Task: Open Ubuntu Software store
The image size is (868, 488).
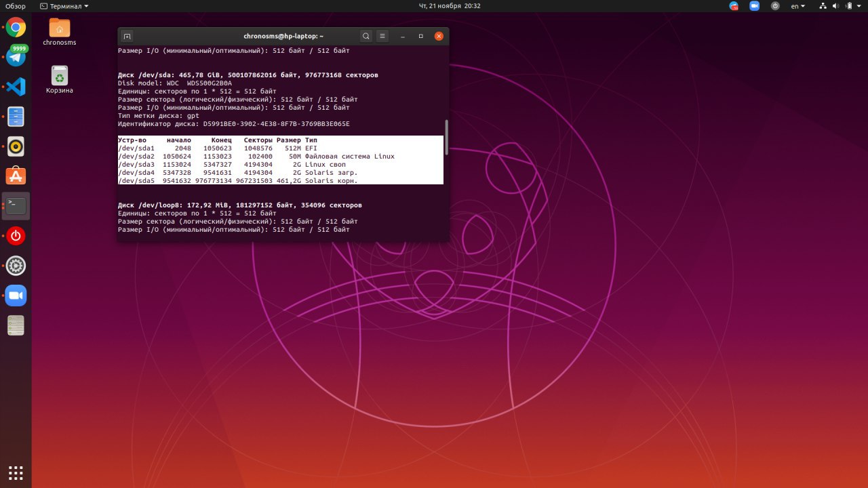Action: tap(16, 176)
